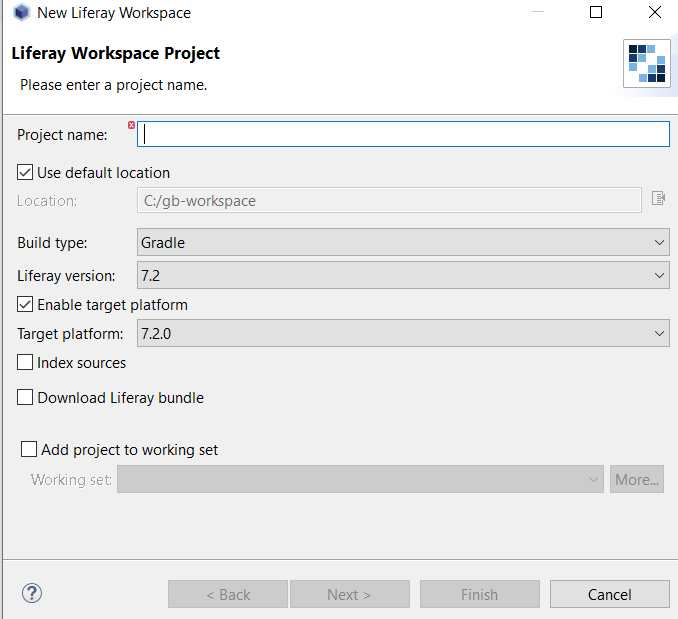Check Download Liferay bundle
This screenshot has height=619, width=678.
pyautogui.click(x=25, y=397)
